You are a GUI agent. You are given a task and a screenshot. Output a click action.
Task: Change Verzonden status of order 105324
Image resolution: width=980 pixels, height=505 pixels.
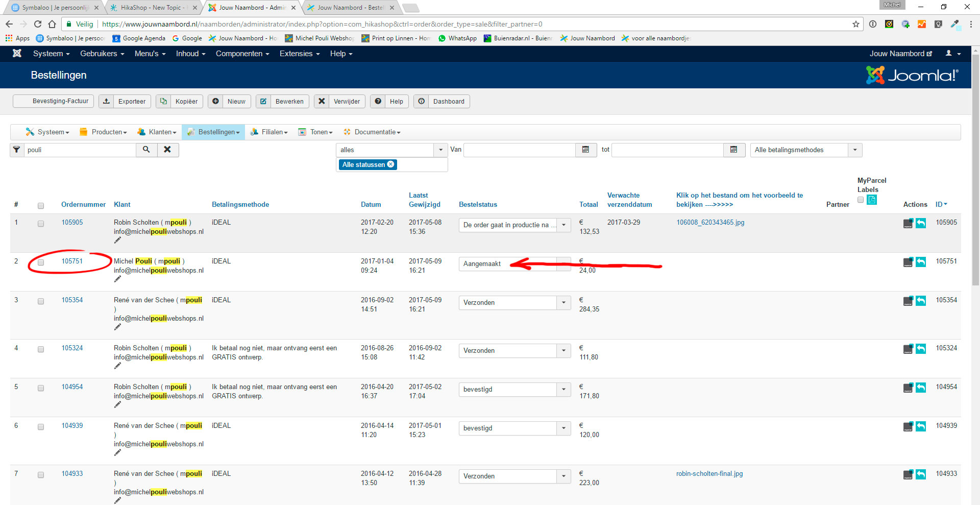(x=514, y=350)
